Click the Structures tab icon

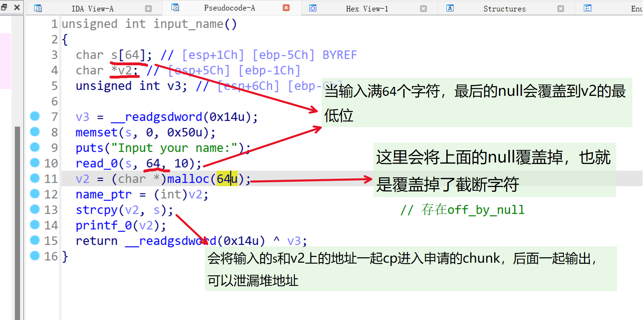[450, 8]
